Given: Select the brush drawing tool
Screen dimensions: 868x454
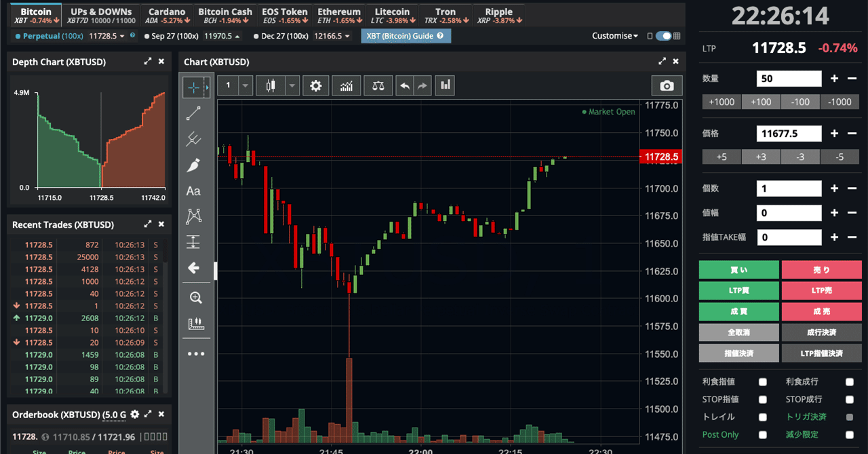Looking at the screenshot, I should coord(193,165).
